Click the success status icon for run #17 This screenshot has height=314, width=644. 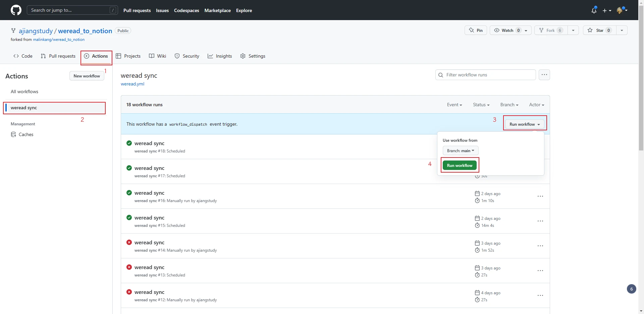tap(129, 168)
